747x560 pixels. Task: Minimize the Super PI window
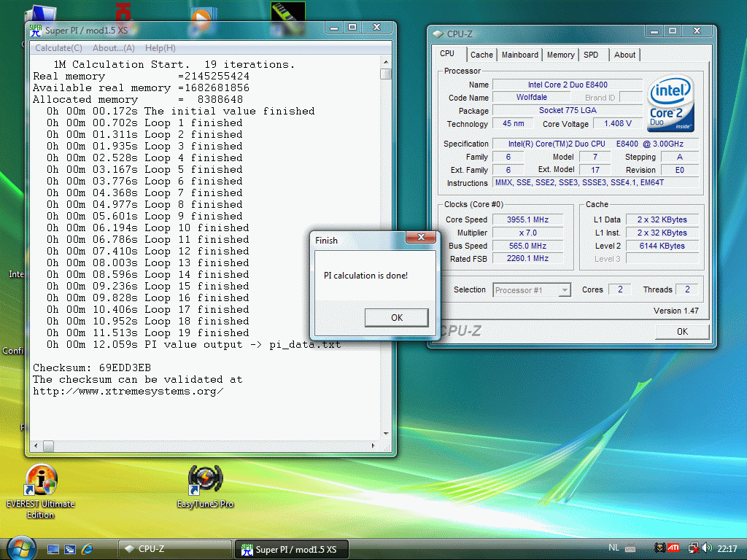(334, 28)
